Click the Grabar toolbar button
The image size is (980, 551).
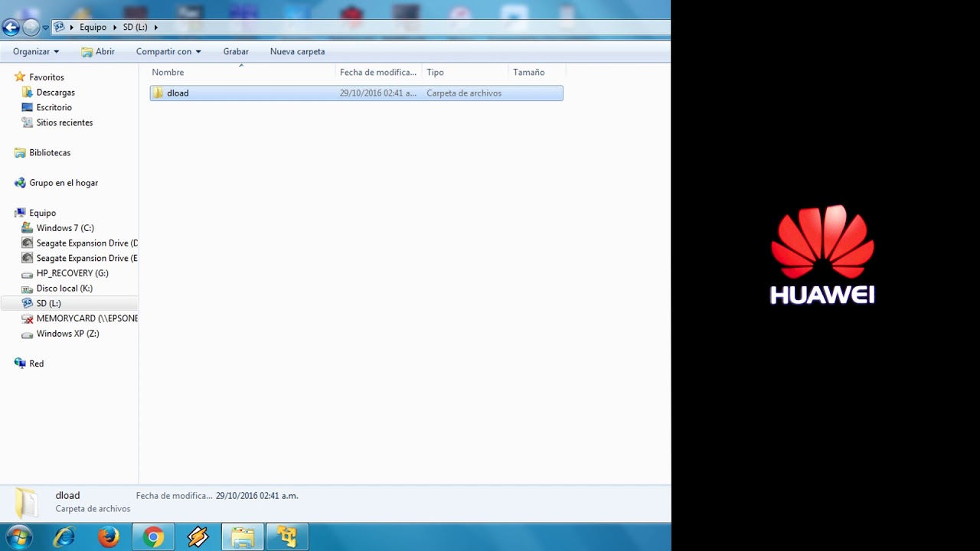coord(236,51)
